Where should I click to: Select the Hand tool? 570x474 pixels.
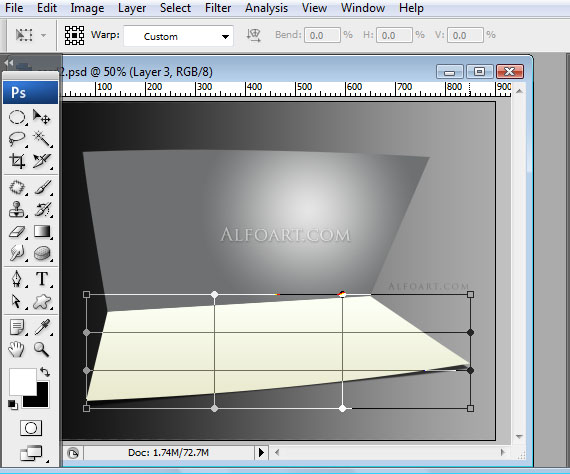pos(16,349)
